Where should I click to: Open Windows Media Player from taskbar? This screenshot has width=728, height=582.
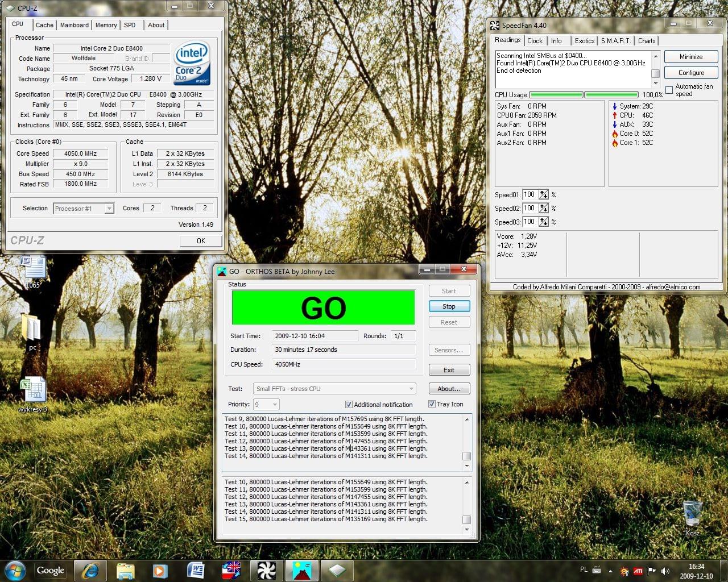(x=160, y=570)
